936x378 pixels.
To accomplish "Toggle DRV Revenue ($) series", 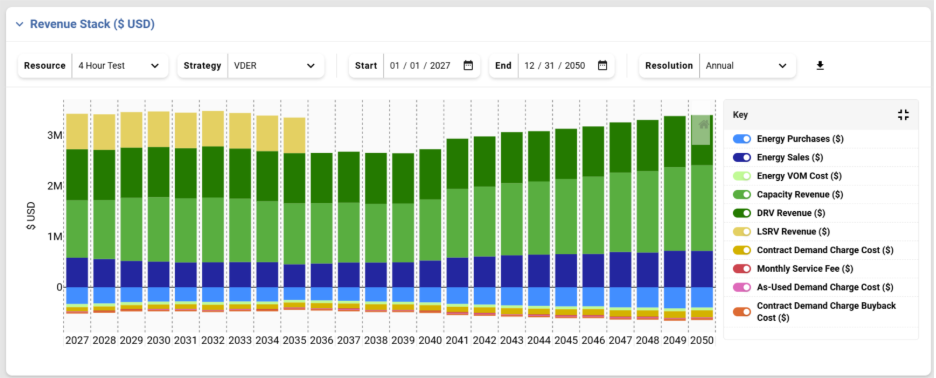I will tap(742, 213).
